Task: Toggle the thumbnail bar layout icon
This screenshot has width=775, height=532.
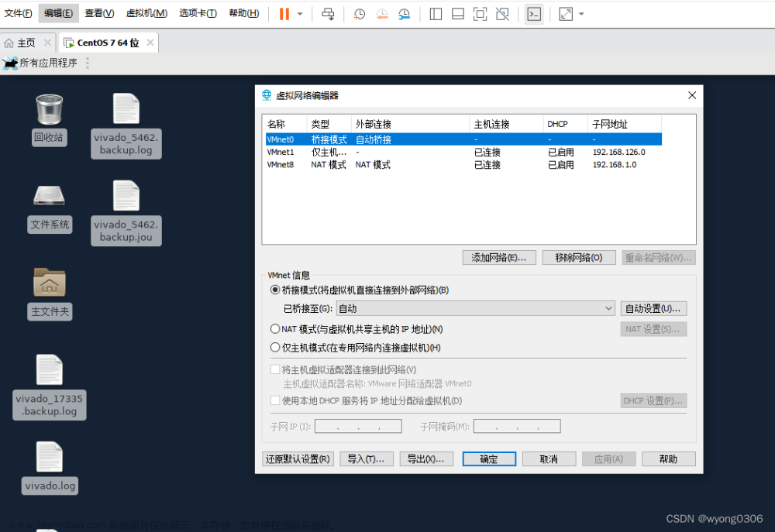Action: click(x=458, y=14)
